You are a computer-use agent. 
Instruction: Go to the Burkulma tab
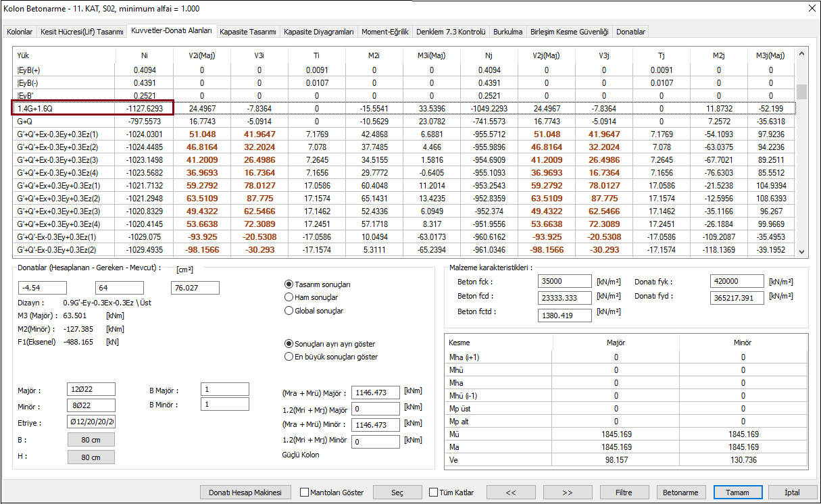coord(507,32)
